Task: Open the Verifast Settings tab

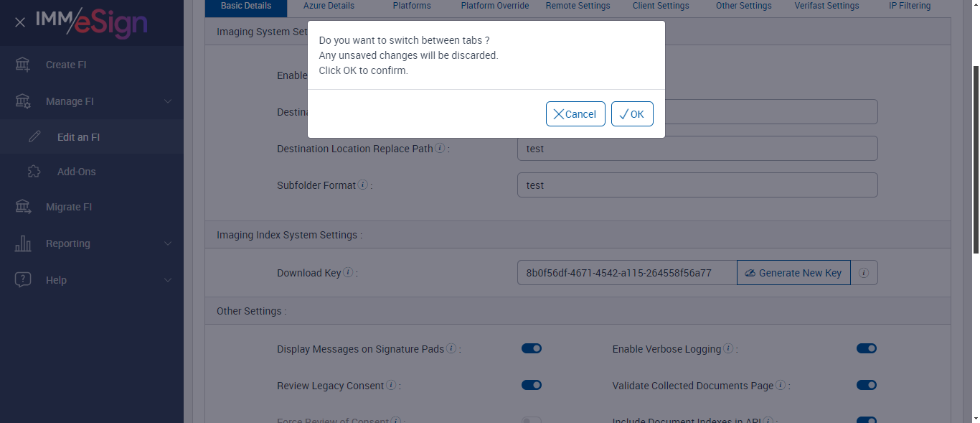Action: click(826, 6)
